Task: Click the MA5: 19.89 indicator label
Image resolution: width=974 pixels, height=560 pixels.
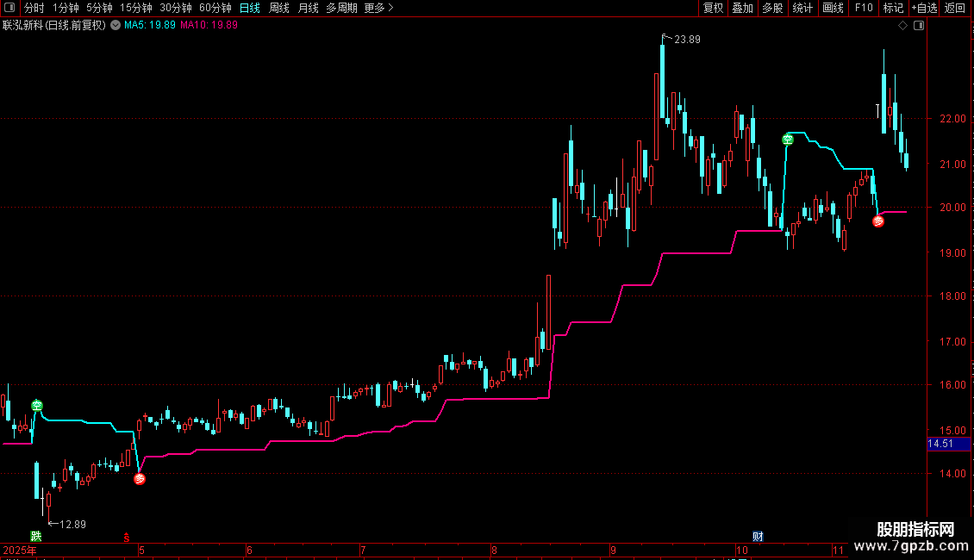Action: click(150, 26)
